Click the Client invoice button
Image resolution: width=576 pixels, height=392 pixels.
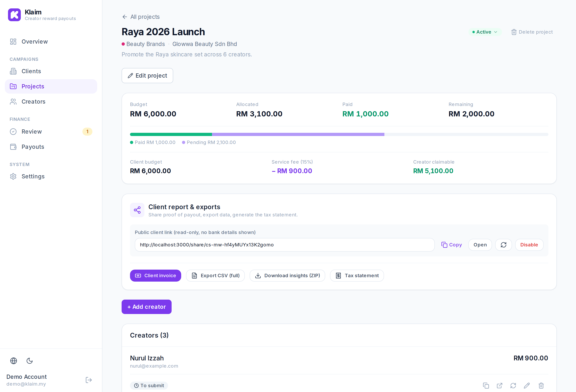(155, 276)
